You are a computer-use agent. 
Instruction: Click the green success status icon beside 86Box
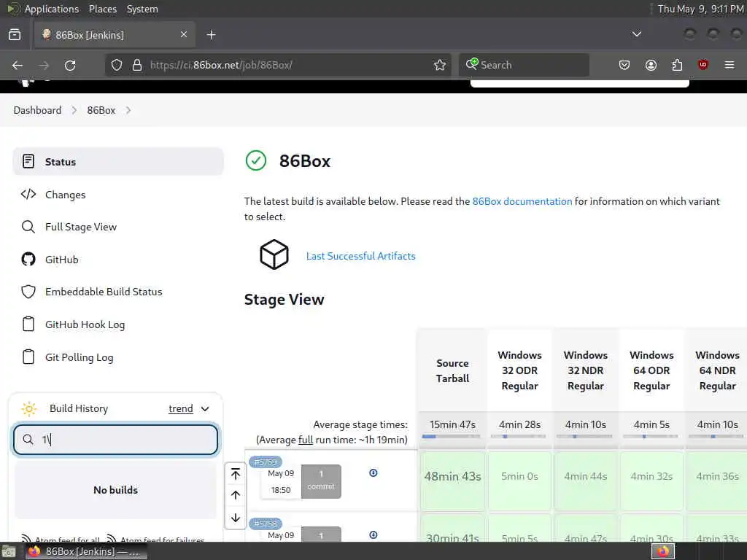click(256, 160)
